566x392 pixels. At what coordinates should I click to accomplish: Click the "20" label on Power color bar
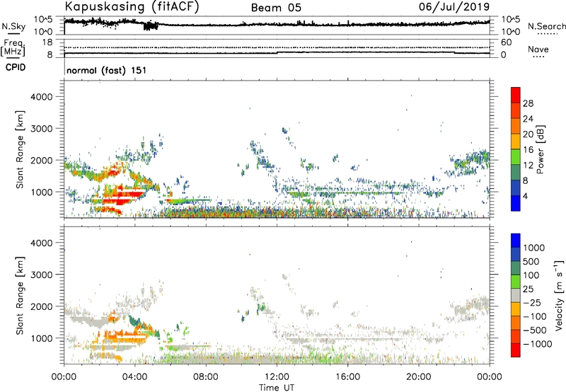[x=528, y=134]
